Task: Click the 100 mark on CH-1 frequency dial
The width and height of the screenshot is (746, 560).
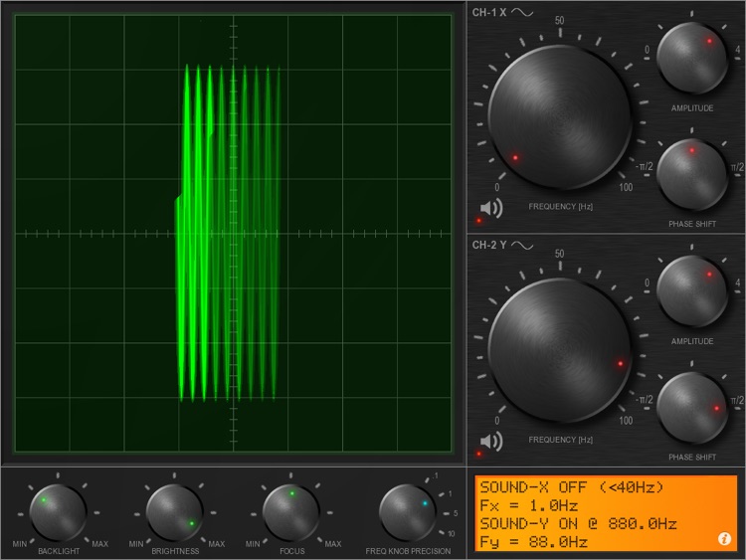Action: 625,187
